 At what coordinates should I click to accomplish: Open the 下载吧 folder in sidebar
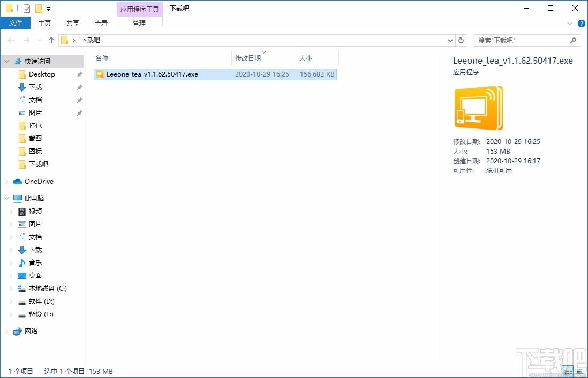coord(39,164)
